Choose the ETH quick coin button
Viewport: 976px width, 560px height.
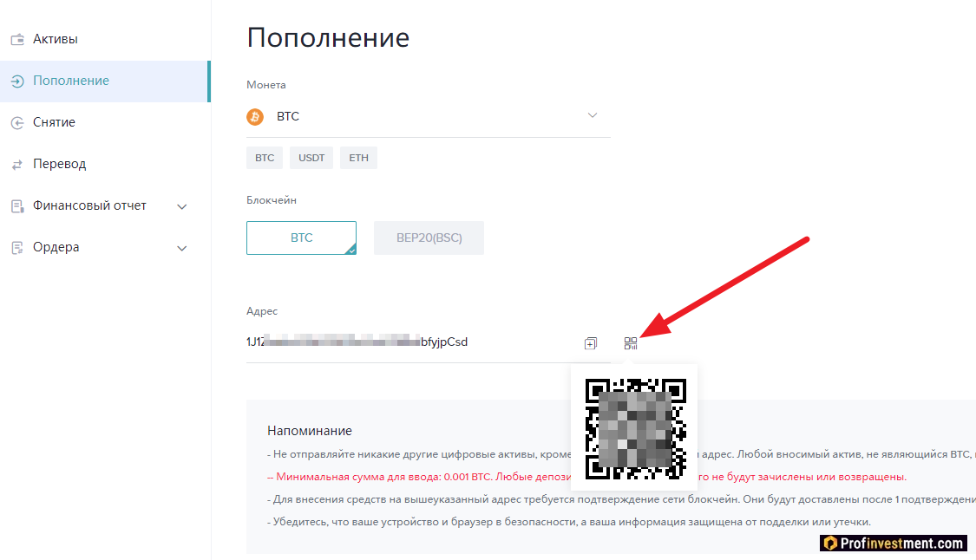pos(358,158)
